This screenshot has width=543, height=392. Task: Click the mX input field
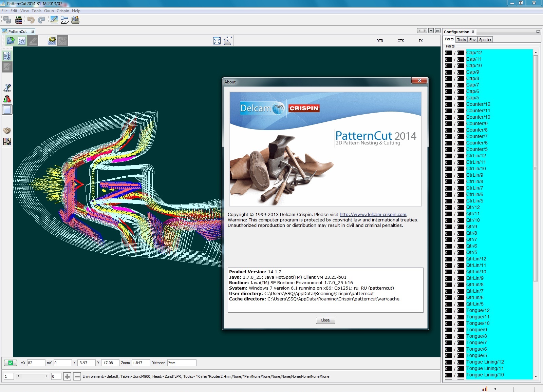(36, 363)
